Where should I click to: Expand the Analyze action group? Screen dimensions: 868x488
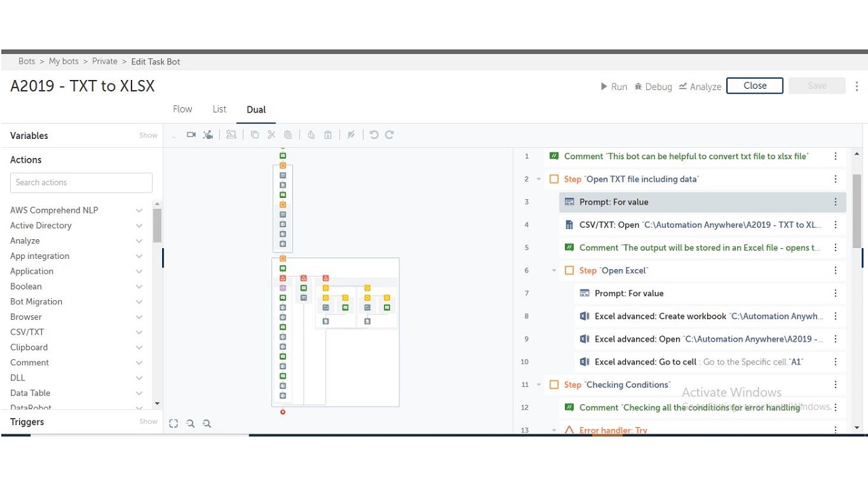click(139, 241)
